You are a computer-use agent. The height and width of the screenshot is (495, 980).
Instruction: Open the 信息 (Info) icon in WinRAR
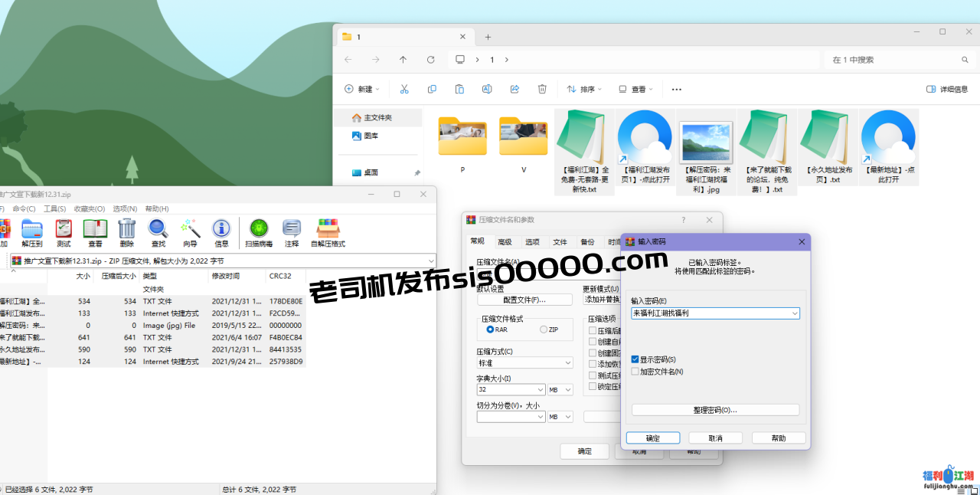[x=221, y=230]
